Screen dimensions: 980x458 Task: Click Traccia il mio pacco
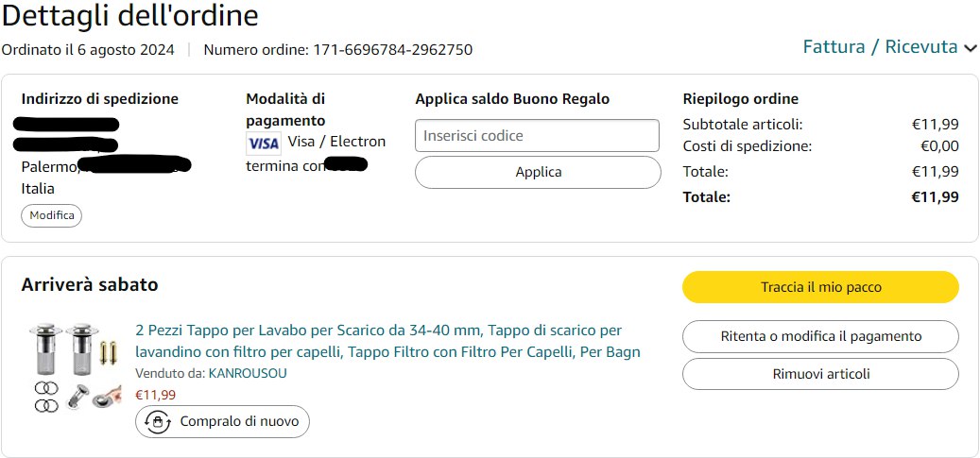pos(820,287)
